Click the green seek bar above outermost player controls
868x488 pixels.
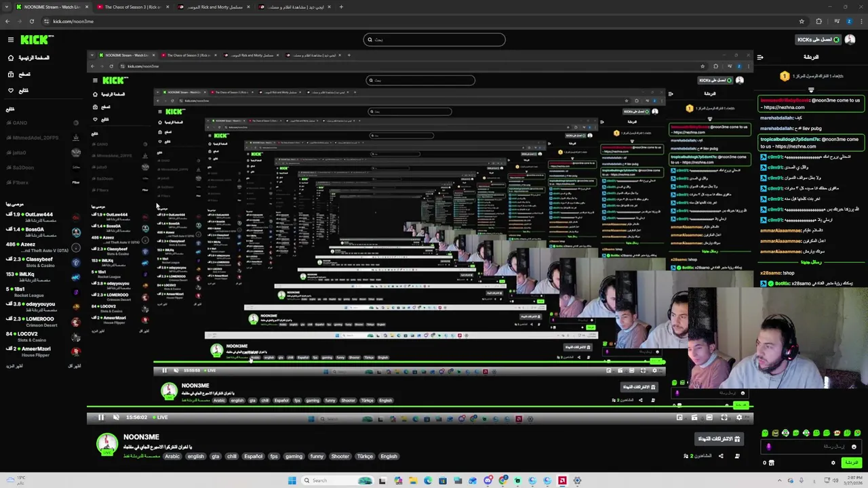point(420,408)
